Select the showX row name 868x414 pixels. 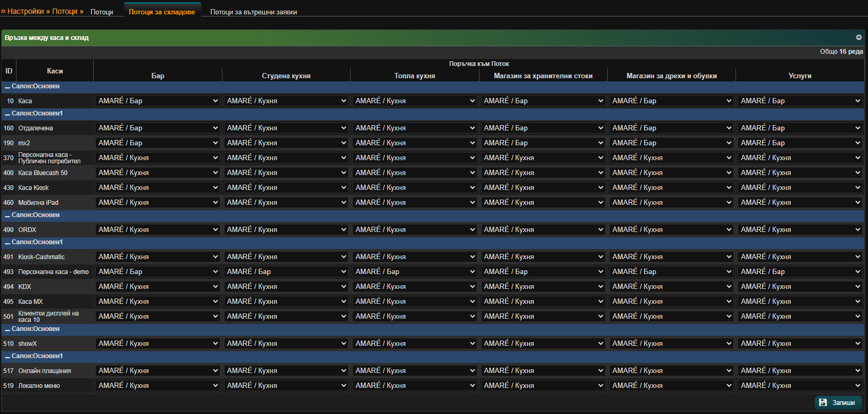click(28, 344)
